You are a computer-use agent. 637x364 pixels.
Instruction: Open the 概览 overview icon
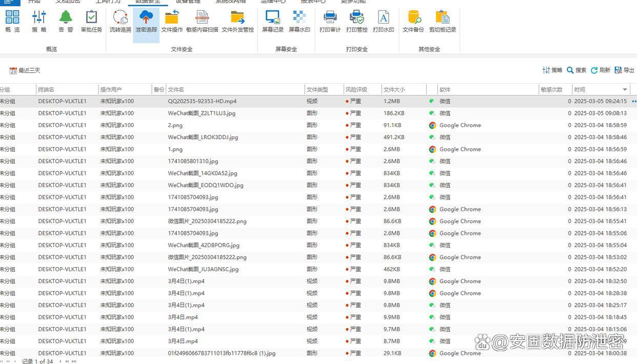point(12,21)
